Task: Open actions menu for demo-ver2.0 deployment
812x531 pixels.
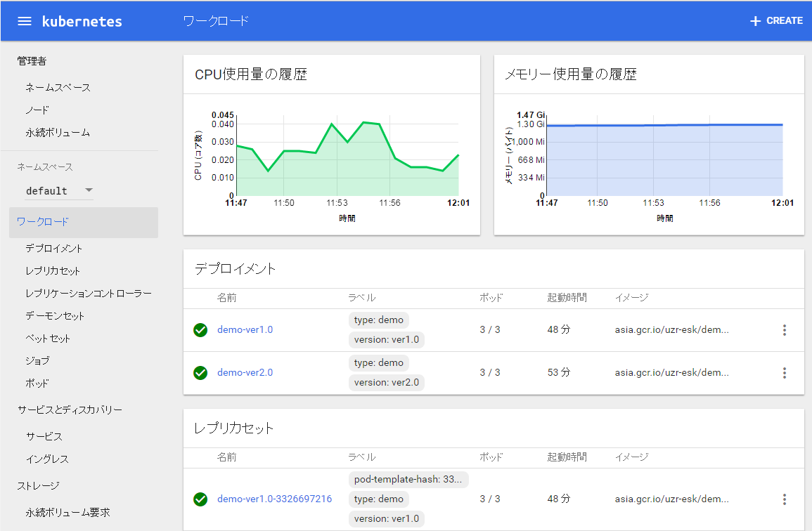Action: tap(785, 373)
